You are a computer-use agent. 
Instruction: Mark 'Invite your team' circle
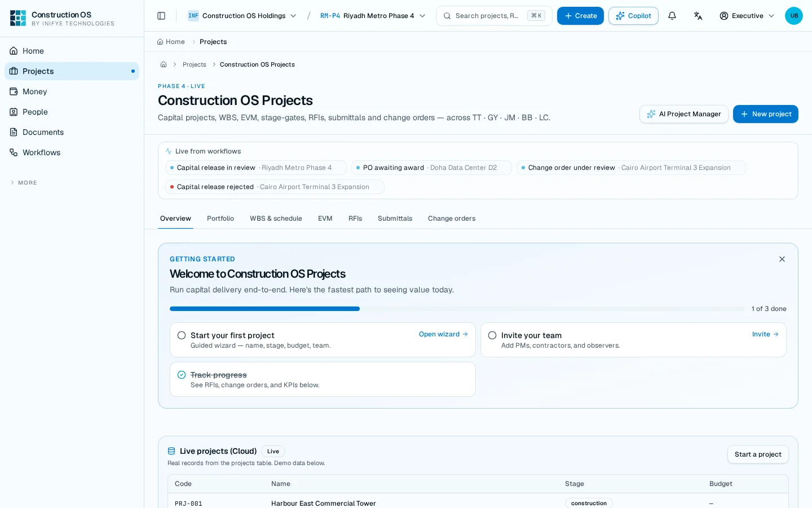click(492, 335)
